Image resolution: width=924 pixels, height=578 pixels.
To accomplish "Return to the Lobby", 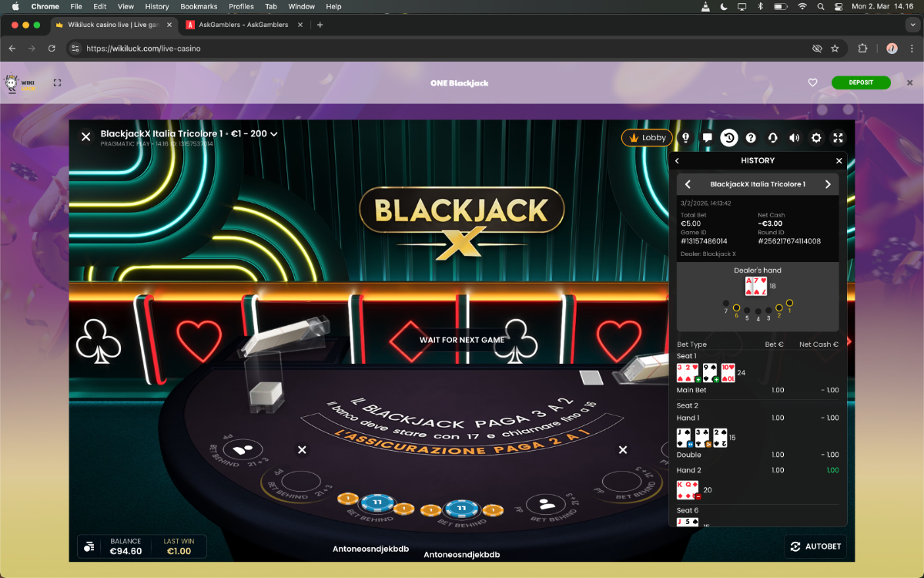I will [x=647, y=138].
